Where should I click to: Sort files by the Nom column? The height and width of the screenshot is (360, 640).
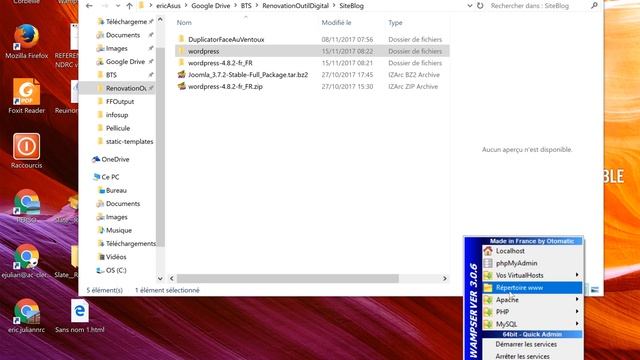(x=184, y=22)
